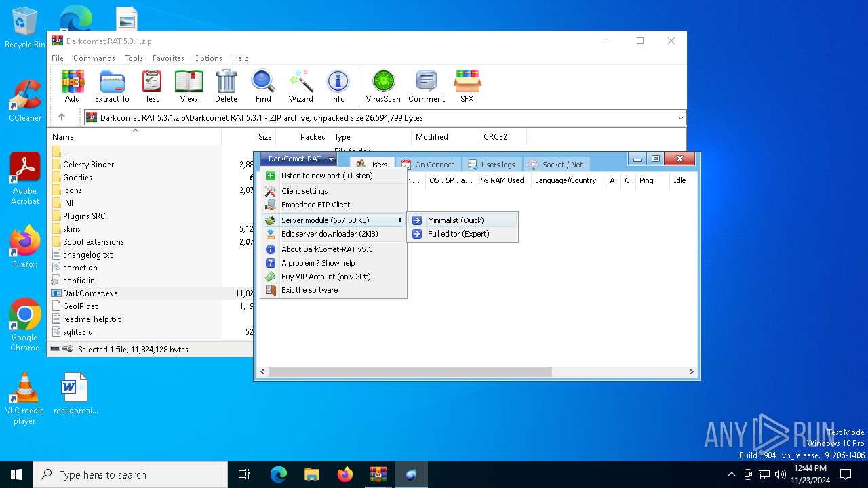Open WinRAR Options menu

tap(208, 58)
